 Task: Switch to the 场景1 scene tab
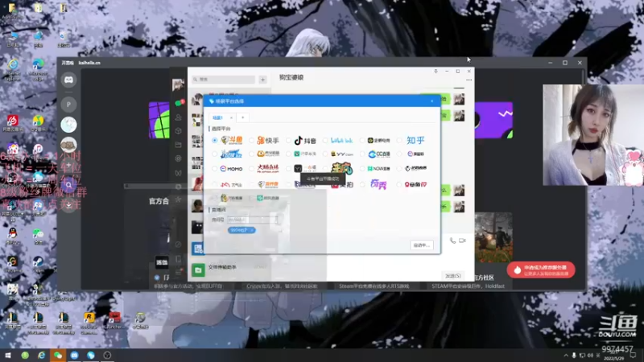click(217, 117)
